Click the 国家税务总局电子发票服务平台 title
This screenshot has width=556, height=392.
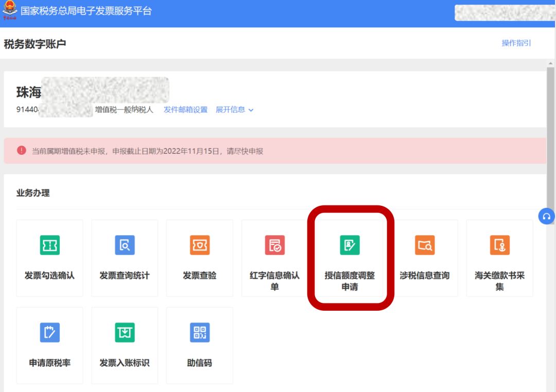86,11
